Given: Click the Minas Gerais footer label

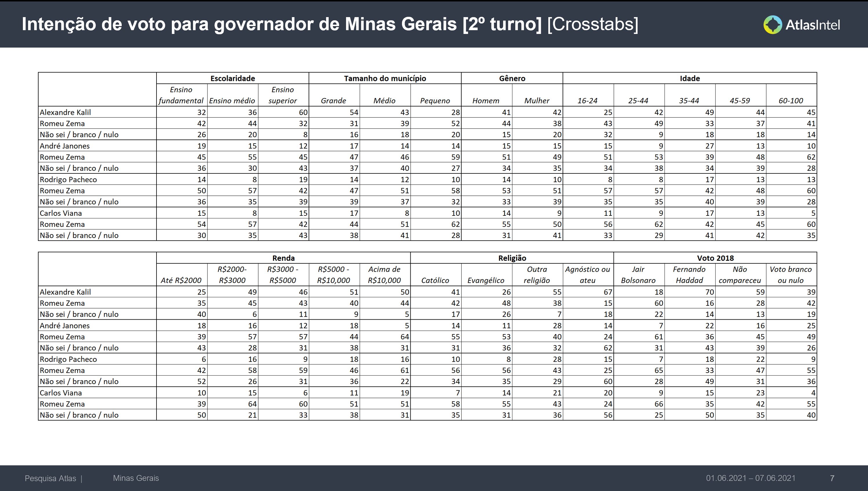Looking at the screenshot, I should [136, 478].
